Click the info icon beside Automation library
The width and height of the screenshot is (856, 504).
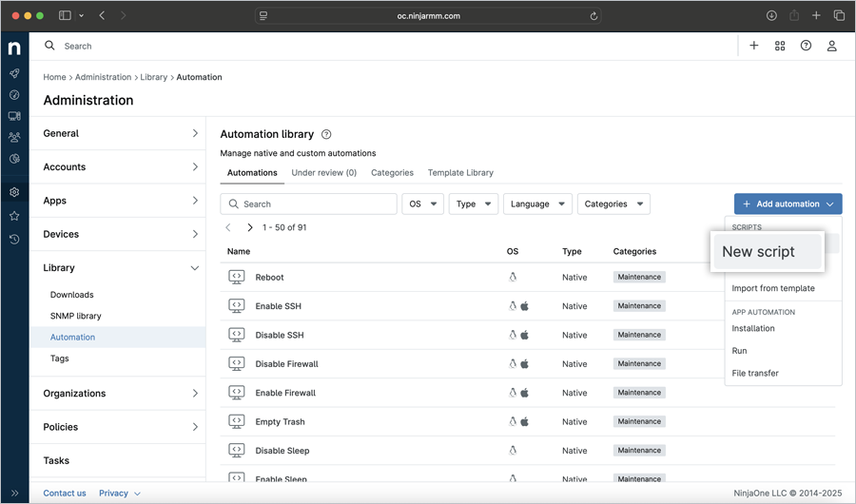click(x=326, y=135)
